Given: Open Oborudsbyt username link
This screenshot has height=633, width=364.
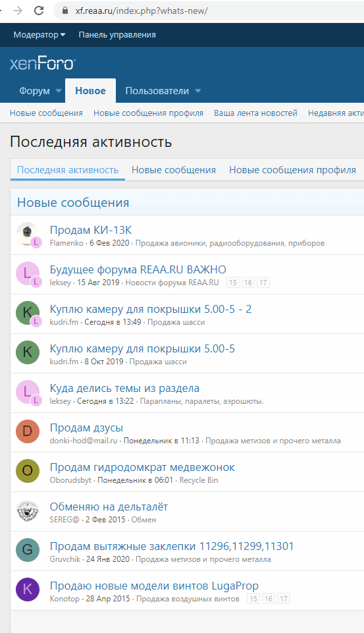Looking at the screenshot, I should pyautogui.click(x=70, y=480).
